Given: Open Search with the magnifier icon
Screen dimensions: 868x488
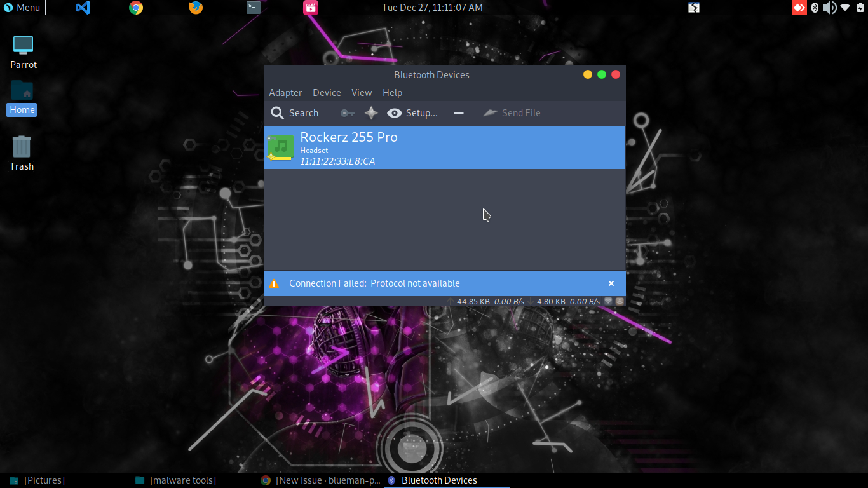Looking at the screenshot, I should tap(278, 112).
